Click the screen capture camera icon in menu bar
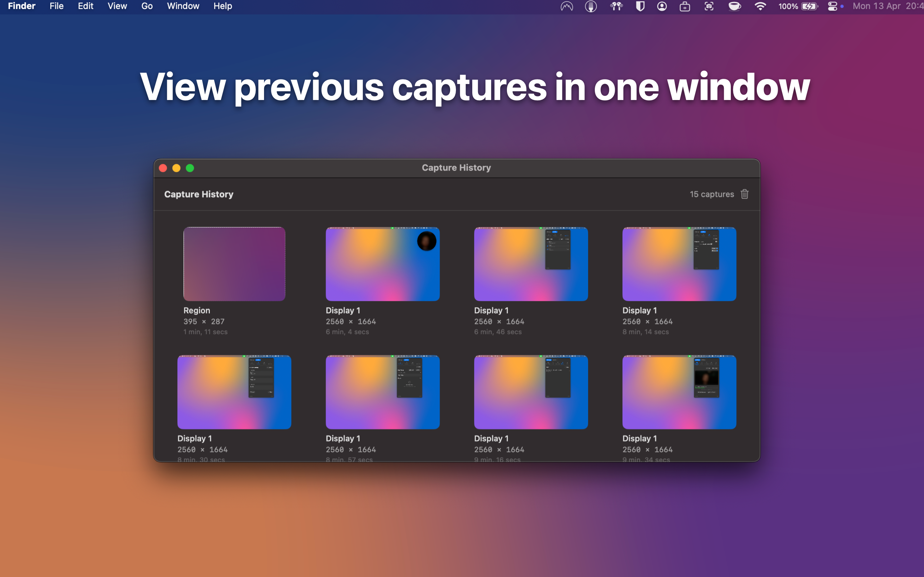Image resolution: width=924 pixels, height=577 pixels. click(x=709, y=6)
